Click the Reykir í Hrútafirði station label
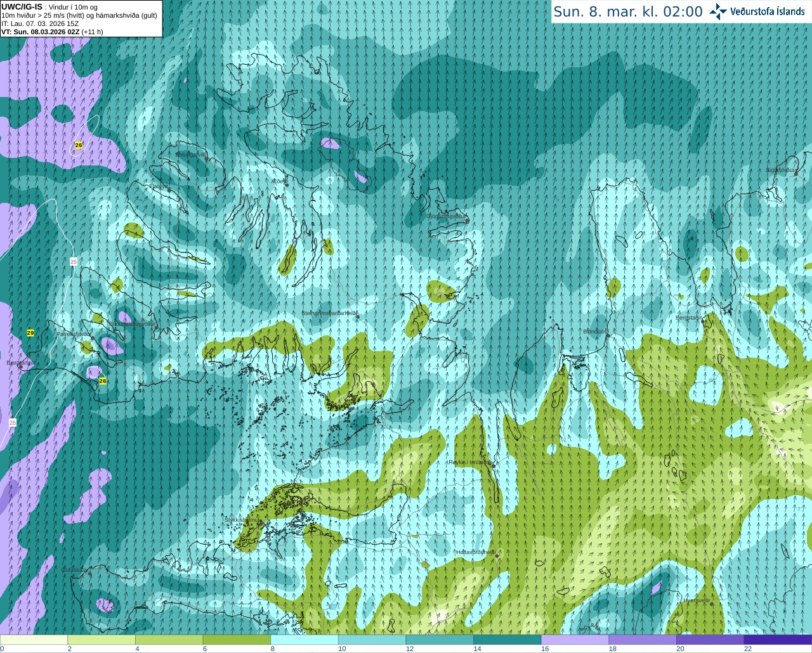Screen dimensions: 812x653 pos(470,462)
